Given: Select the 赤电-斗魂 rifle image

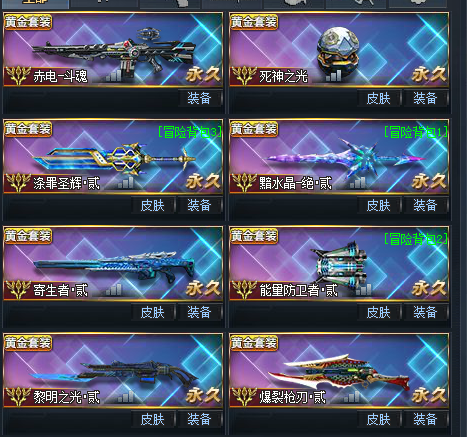Looking at the screenshot, I should [x=114, y=51].
